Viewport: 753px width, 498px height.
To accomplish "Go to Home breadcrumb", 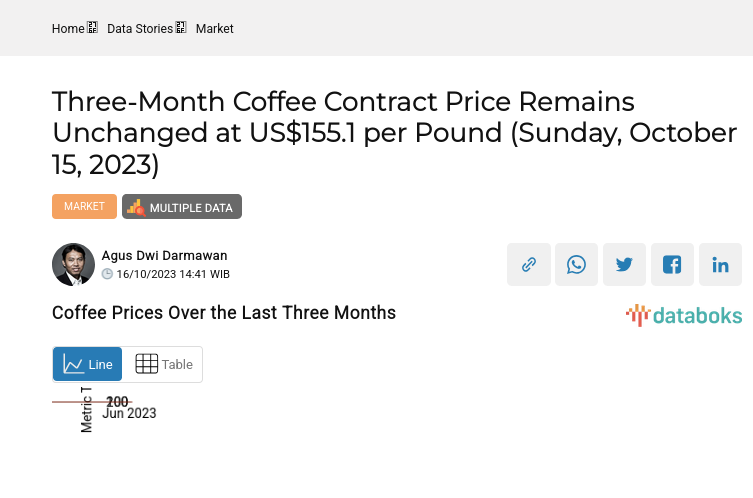I will tap(68, 29).
